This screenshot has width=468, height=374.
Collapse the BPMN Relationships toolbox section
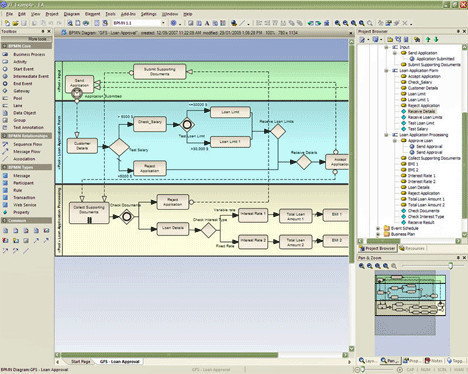4,136
